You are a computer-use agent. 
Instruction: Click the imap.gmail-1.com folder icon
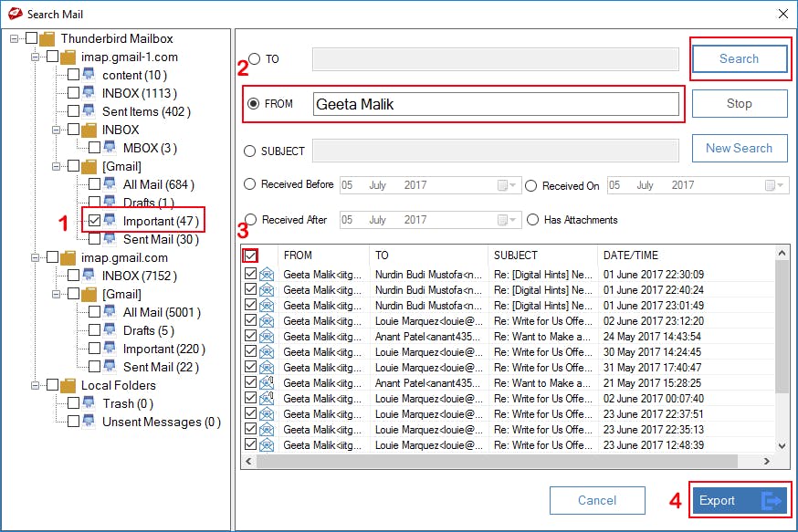pyautogui.click(x=68, y=57)
